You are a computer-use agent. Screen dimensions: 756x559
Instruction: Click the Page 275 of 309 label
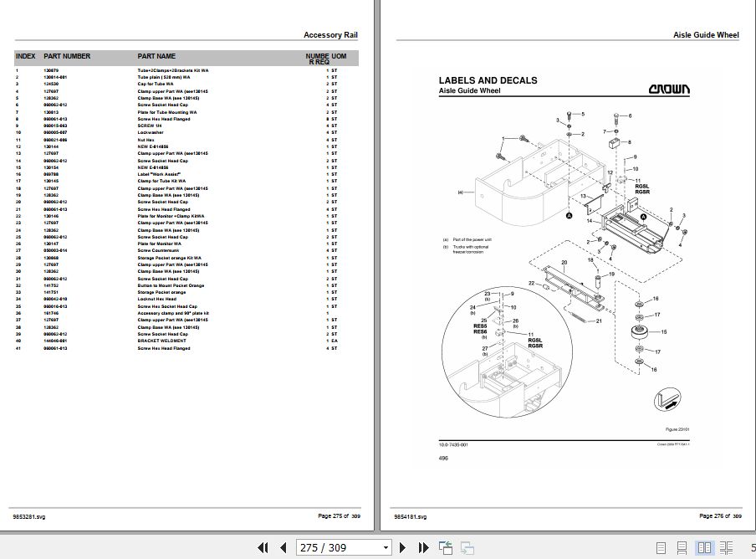coord(337,516)
